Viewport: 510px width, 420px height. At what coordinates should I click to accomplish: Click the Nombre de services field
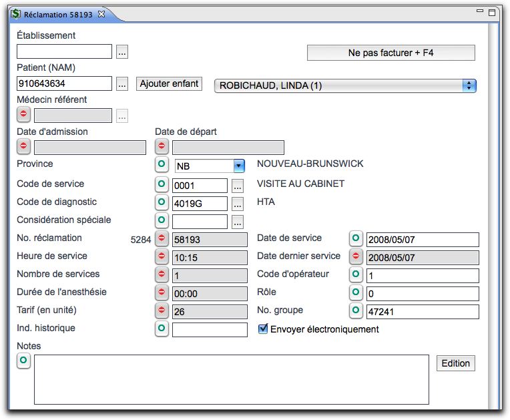(x=210, y=276)
